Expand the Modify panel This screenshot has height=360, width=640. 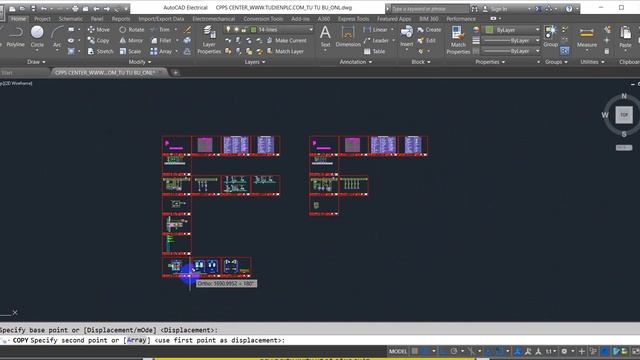coord(140,62)
